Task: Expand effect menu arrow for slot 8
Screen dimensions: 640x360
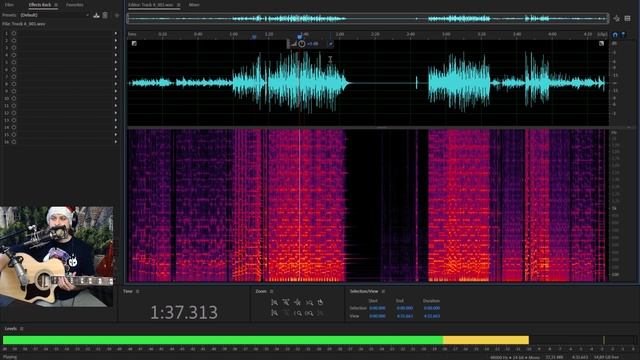Action: pos(116,84)
